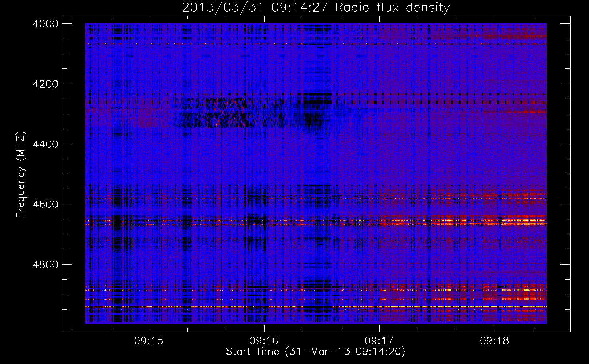
Task: Click the "Start Time (31-Mar-13 09:14:20)" axis title
Action: pyautogui.click(x=316, y=352)
